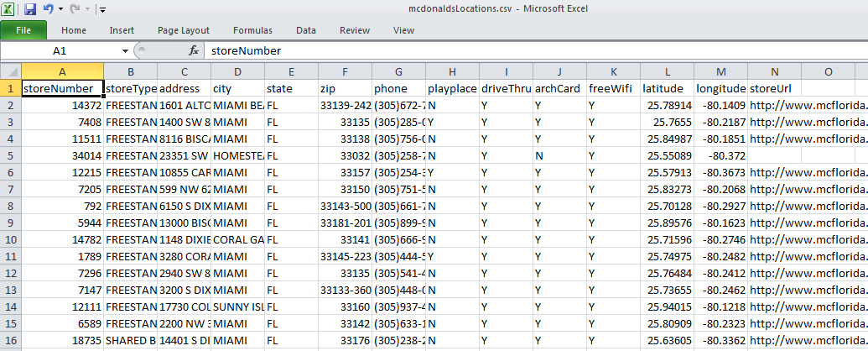This screenshot has width=868, height=351.
Task: Expand the Name Box dropdown arrow
Action: [x=125, y=51]
